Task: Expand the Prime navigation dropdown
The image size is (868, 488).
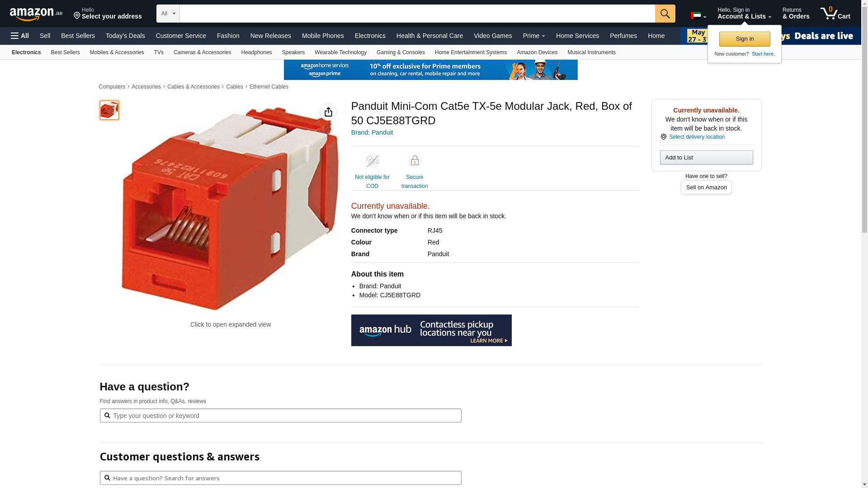Action: [534, 36]
